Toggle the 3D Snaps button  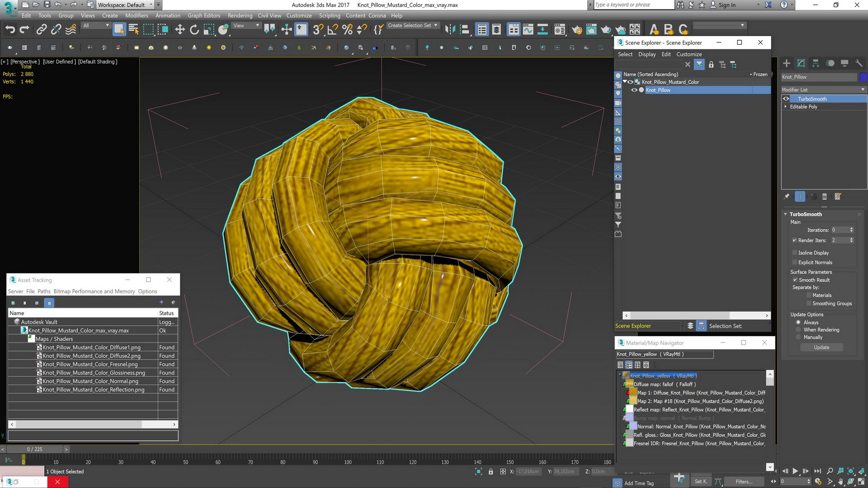pyautogui.click(x=318, y=30)
